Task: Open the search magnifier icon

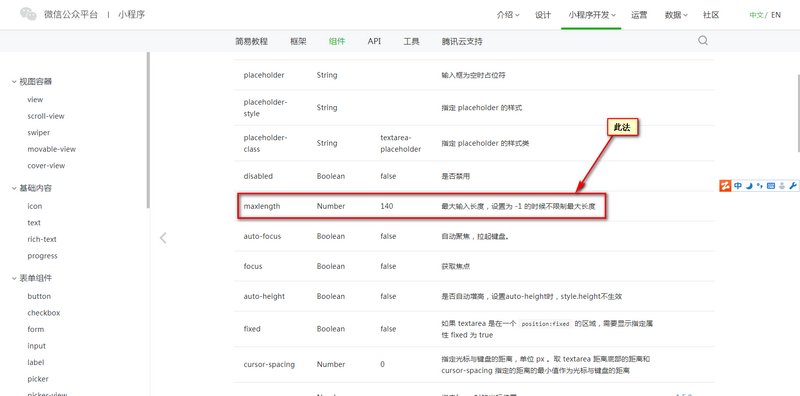Action: tap(703, 41)
